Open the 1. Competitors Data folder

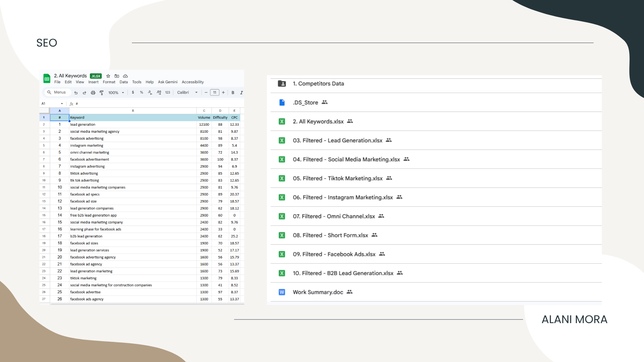pos(318,84)
